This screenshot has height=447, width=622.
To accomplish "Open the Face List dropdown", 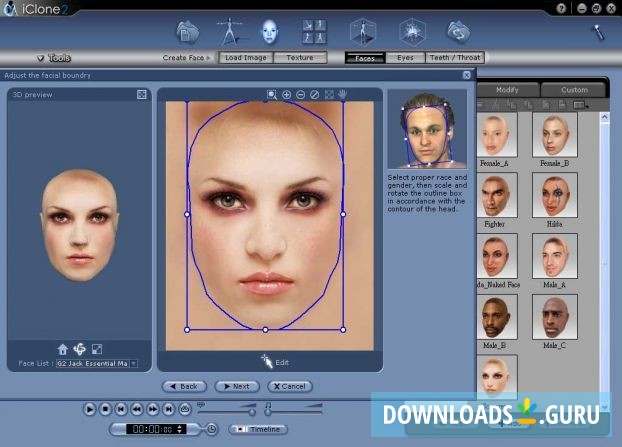I will [134, 363].
